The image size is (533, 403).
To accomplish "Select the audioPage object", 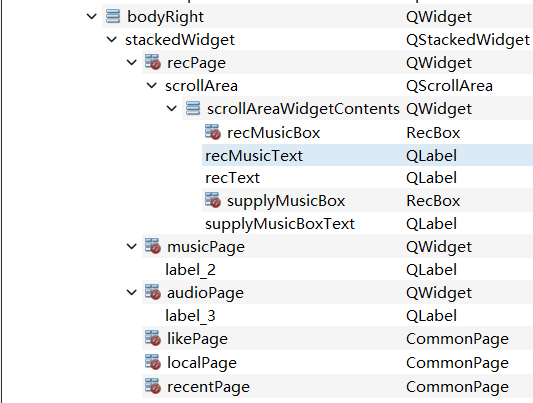I will point(205,293).
